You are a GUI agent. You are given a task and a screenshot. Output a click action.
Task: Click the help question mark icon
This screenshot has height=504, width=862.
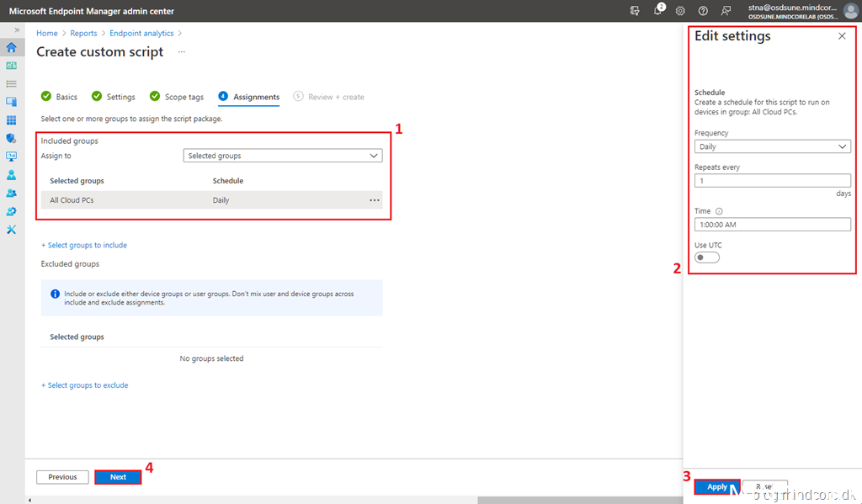click(x=703, y=10)
